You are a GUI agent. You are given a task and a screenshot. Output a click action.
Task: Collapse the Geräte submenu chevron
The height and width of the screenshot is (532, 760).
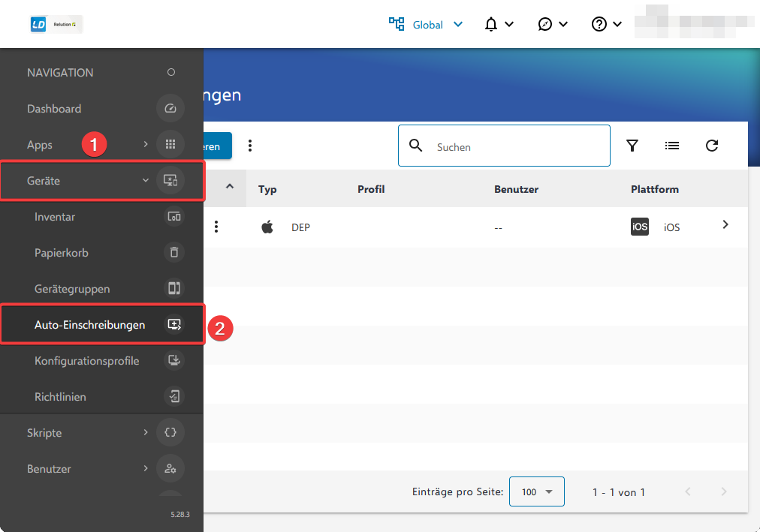[x=146, y=180]
